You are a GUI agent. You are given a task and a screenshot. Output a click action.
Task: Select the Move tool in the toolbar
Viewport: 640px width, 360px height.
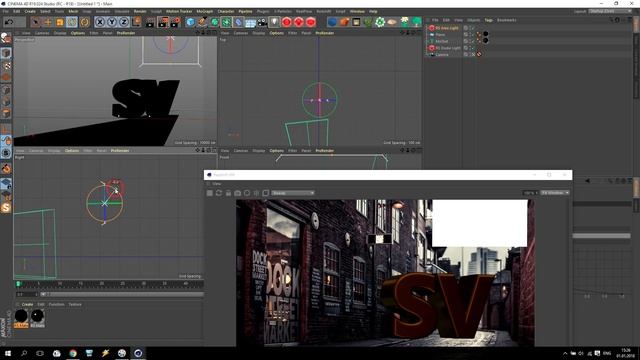[48, 22]
